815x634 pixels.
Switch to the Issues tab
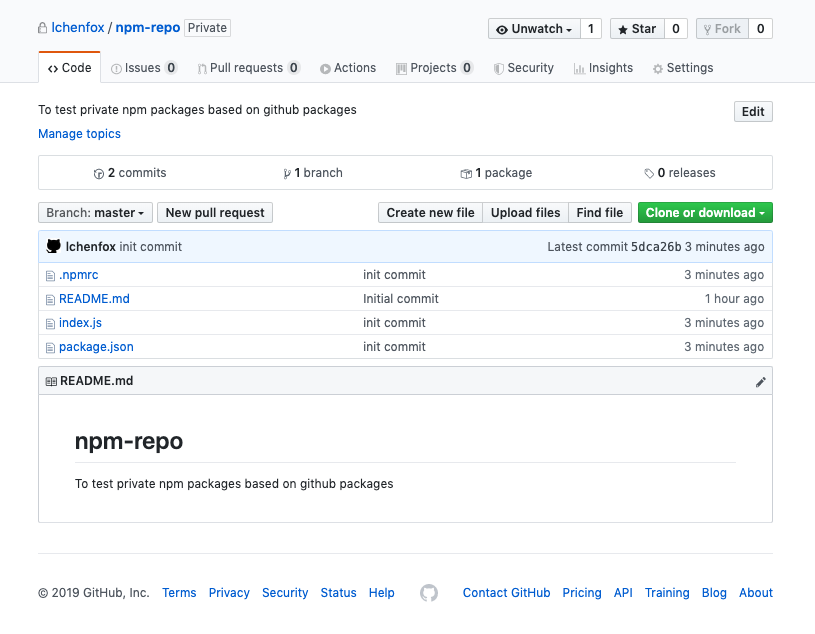tap(144, 68)
